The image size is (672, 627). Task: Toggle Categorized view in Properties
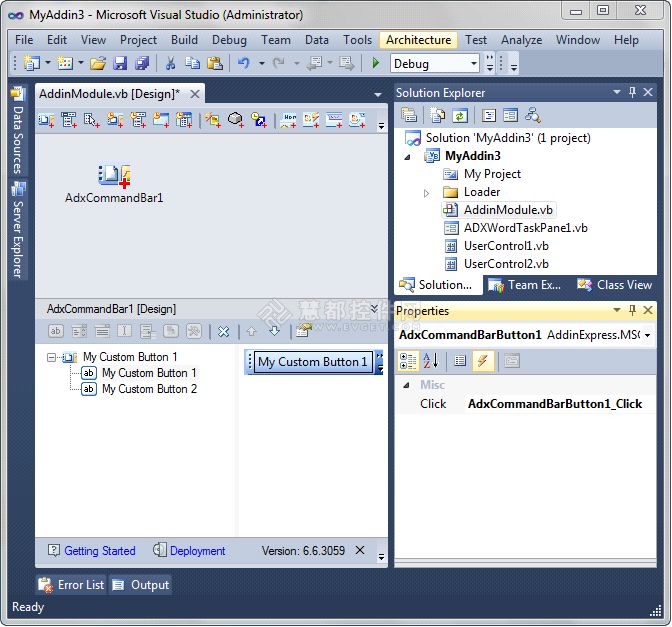[x=407, y=361]
